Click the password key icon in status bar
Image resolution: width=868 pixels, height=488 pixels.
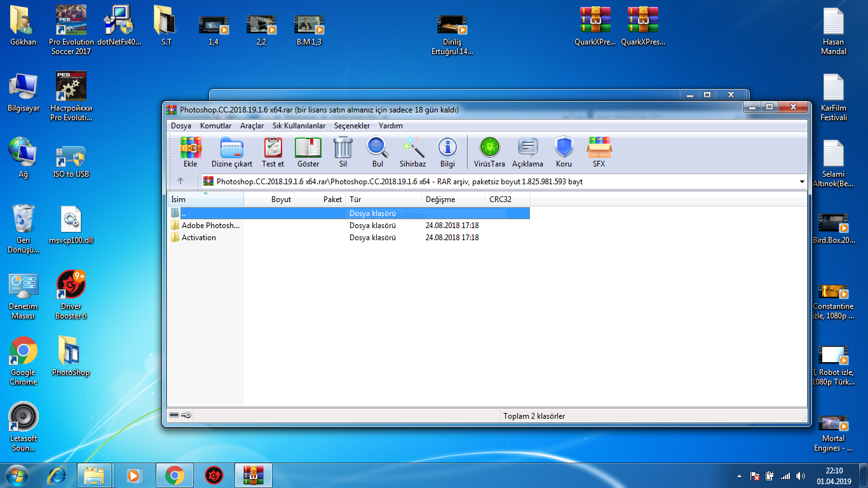point(187,416)
